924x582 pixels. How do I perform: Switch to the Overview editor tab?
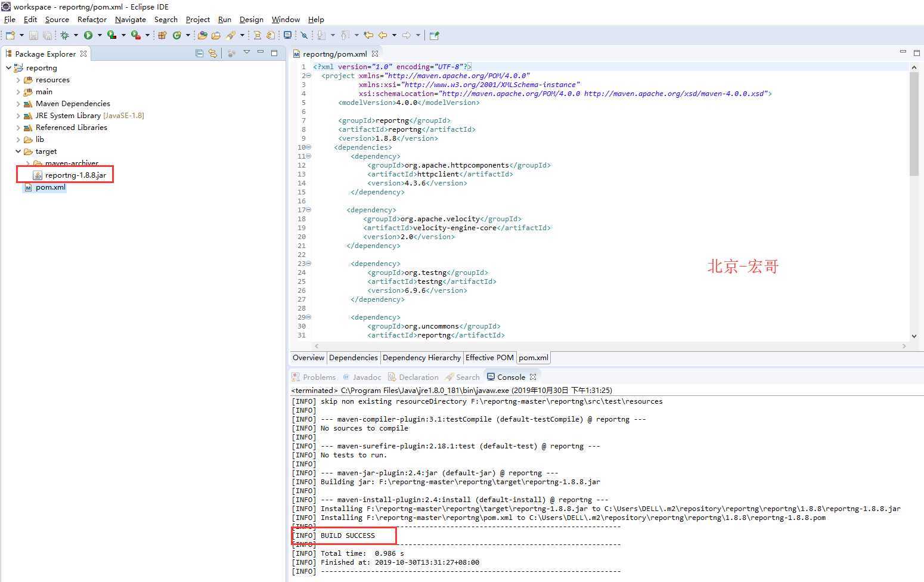308,358
